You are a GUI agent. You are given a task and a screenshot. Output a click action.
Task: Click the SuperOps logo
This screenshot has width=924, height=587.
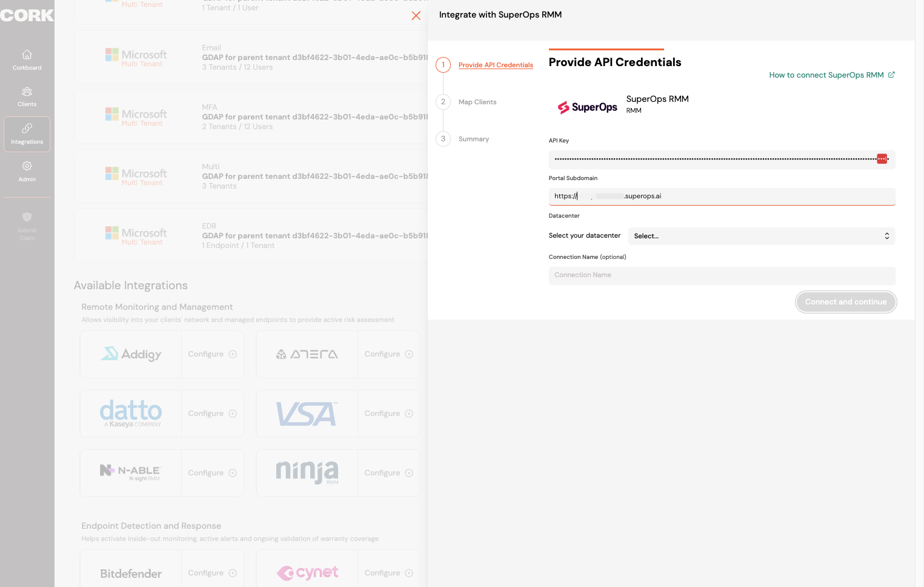click(x=587, y=107)
